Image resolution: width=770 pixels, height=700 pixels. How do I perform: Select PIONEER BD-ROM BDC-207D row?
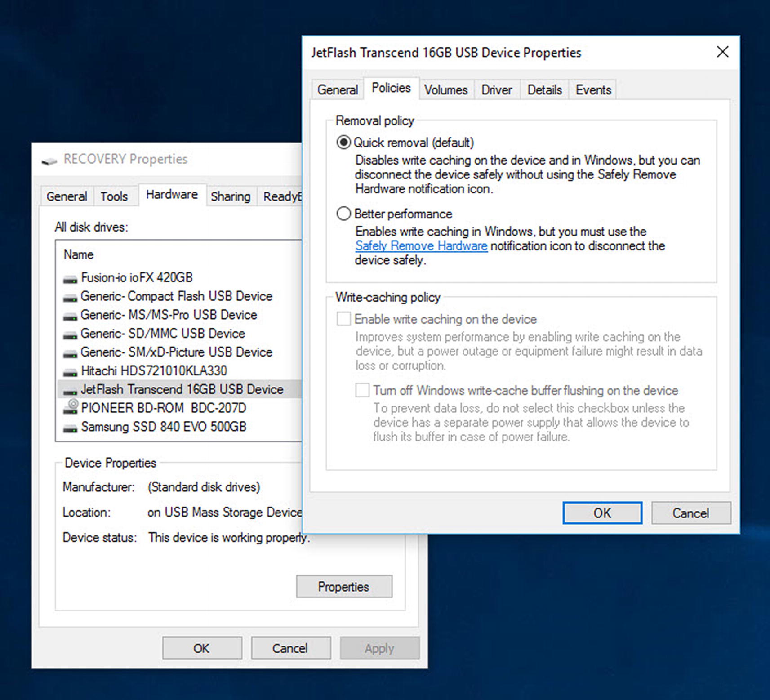click(180, 408)
